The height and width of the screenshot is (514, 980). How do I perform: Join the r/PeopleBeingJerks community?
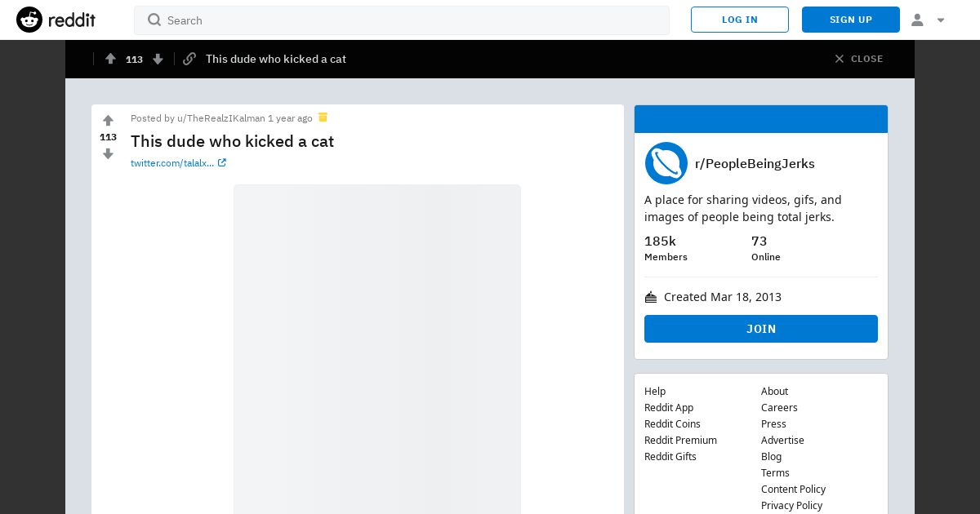click(761, 329)
